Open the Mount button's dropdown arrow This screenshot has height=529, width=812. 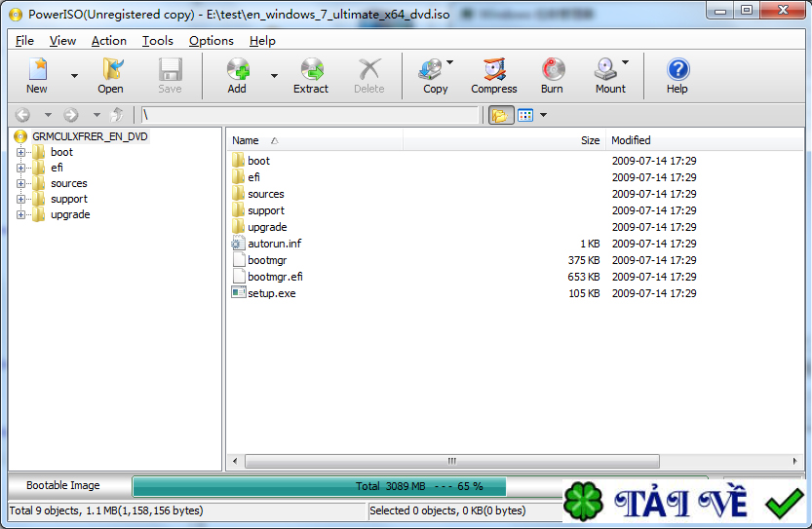(x=626, y=62)
